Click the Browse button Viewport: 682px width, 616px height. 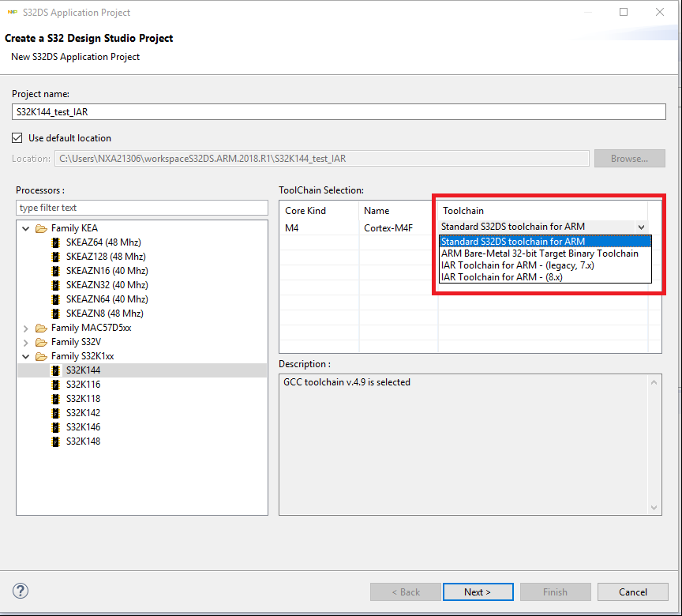click(x=629, y=159)
